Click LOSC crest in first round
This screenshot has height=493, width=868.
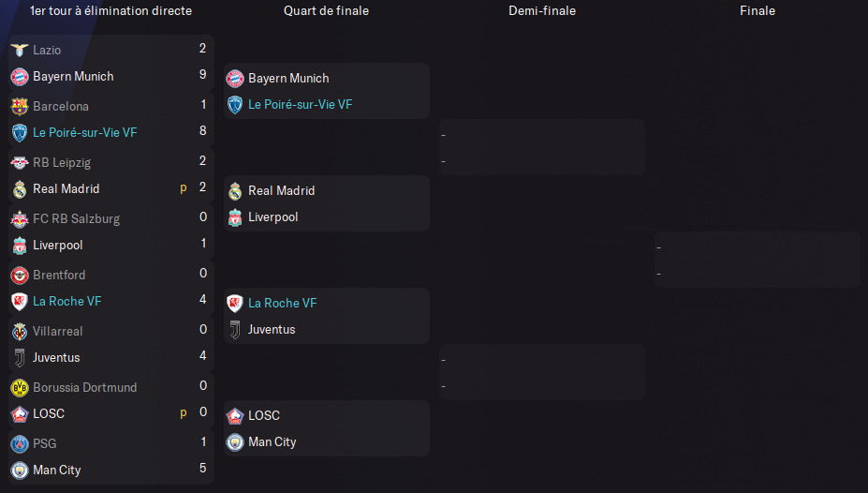pos(19,414)
